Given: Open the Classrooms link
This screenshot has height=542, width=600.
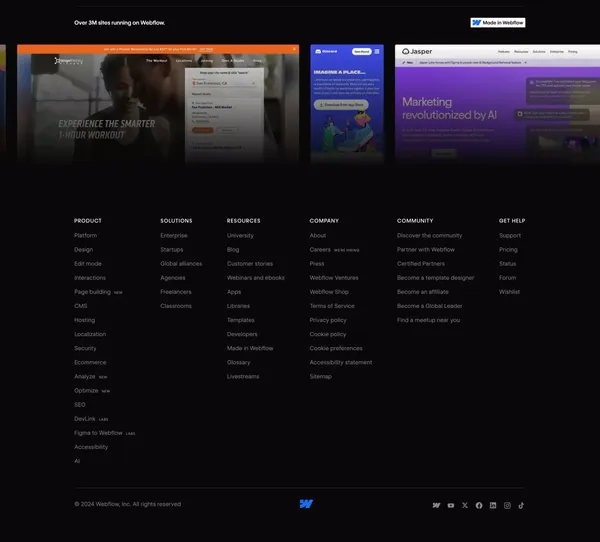Looking at the screenshot, I should [x=176, y=306].
